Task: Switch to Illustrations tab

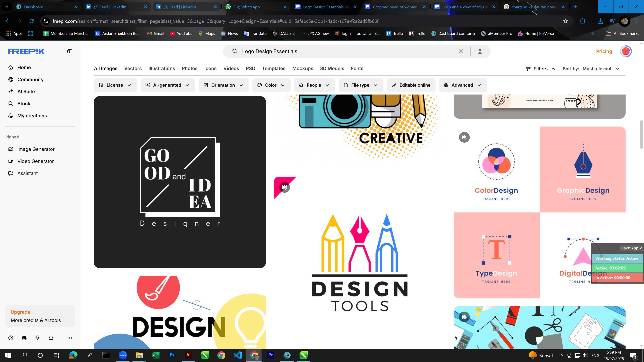Action: pyautogui.click(x=162, y=68)
